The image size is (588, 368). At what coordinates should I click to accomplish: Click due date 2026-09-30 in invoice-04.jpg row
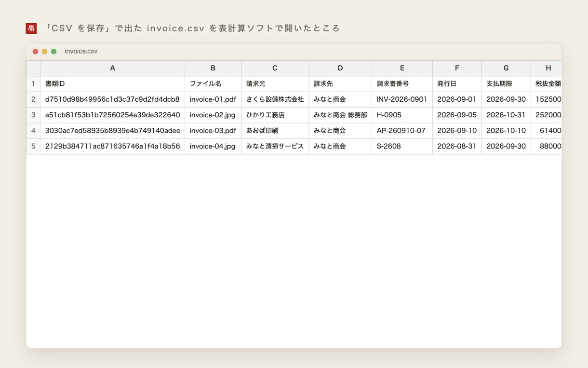[x=506, y=146]
